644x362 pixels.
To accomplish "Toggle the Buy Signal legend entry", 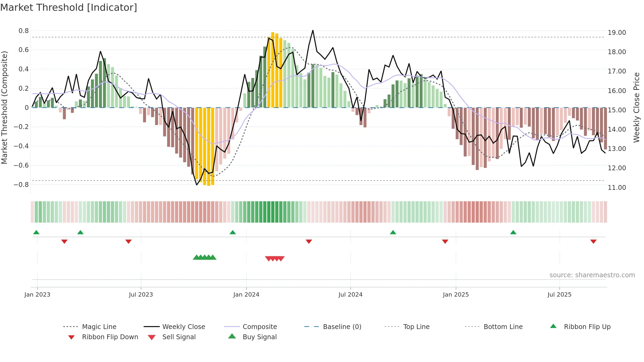I will point(252,337).
